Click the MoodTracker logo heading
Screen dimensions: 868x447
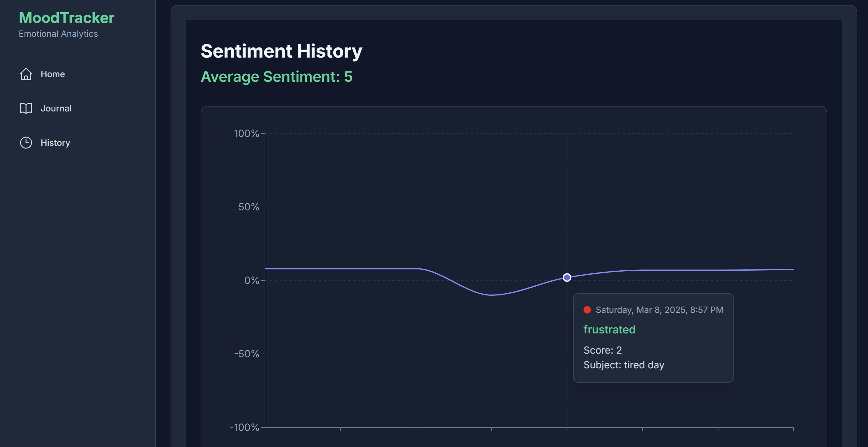66,18
